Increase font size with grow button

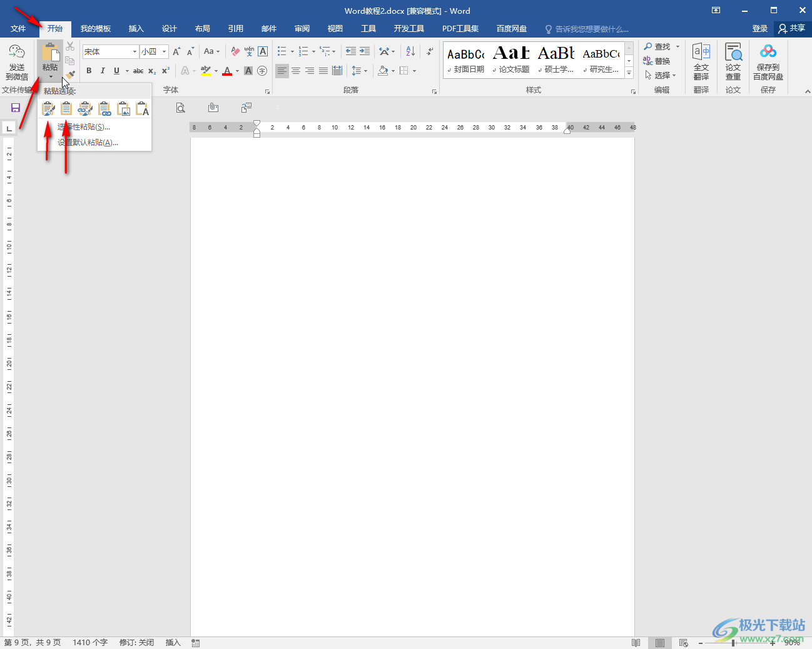point(176,51)
